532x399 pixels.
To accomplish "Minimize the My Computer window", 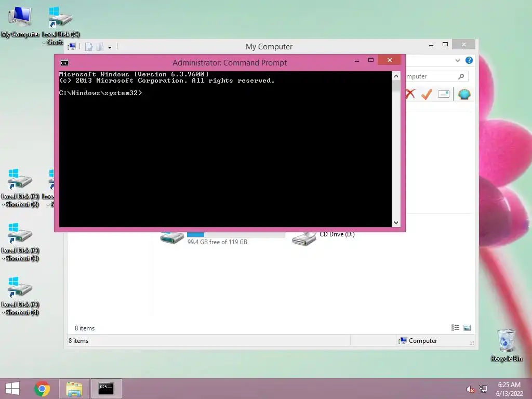I will tap(431, 45).
